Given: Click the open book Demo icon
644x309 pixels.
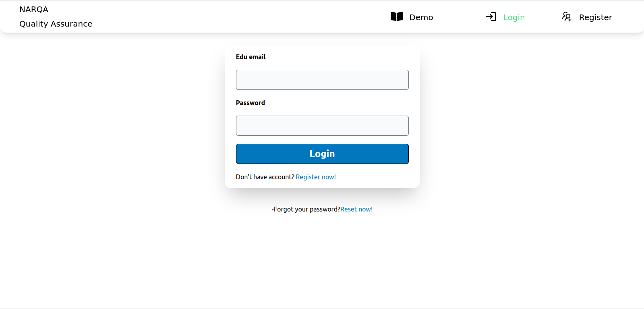Looking at the screenshot, I should pos(397,17).
